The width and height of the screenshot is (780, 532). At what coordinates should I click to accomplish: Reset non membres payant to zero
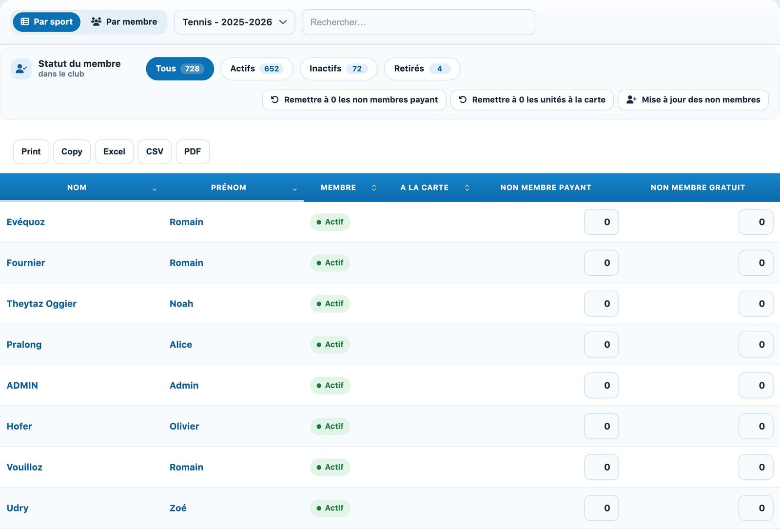point(354,100)
